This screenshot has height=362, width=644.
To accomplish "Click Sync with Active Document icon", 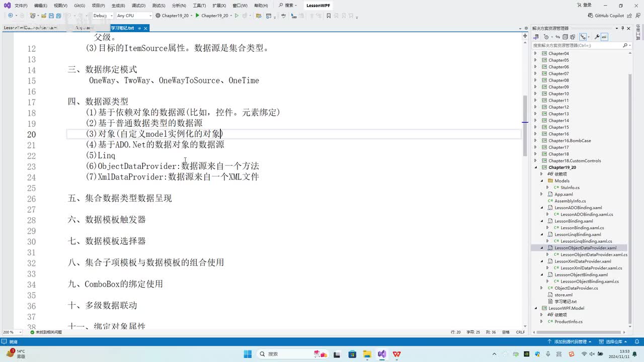I will coord(558,37).
